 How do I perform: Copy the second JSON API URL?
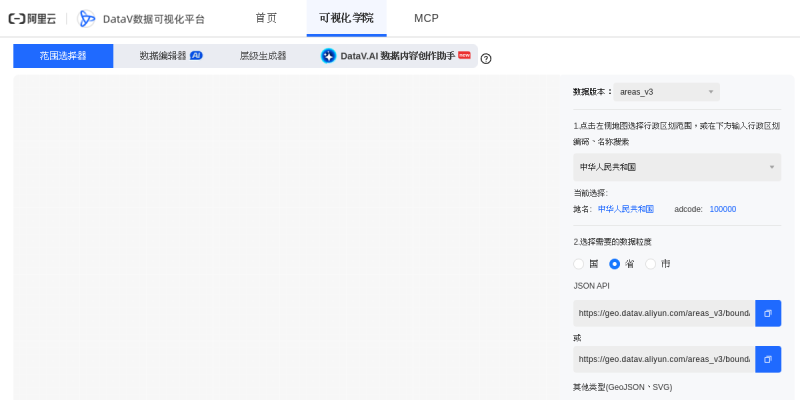[x=768, y=359]
